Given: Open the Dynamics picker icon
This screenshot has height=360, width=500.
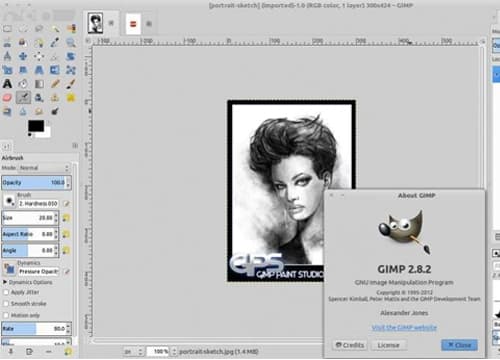Looking at the screenshot, I should point(10,269).
